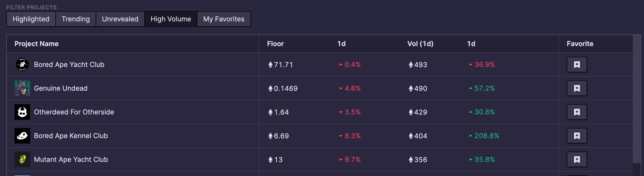Click Mutant Ape Yacht Club green icon
The image size is (644, 176).
pyautogui.click(x=22, y=160)
